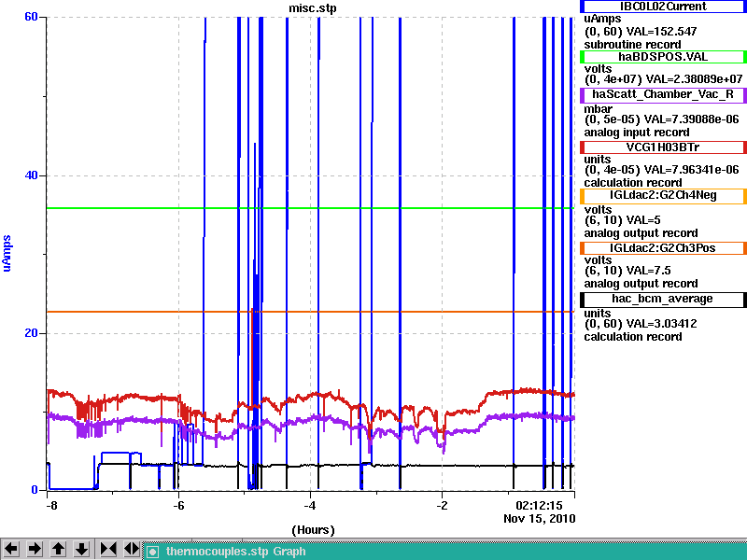Click the outward-pointing triangles zoom-out icon
This screenshot has height=560, width=747.
(132, 549)
